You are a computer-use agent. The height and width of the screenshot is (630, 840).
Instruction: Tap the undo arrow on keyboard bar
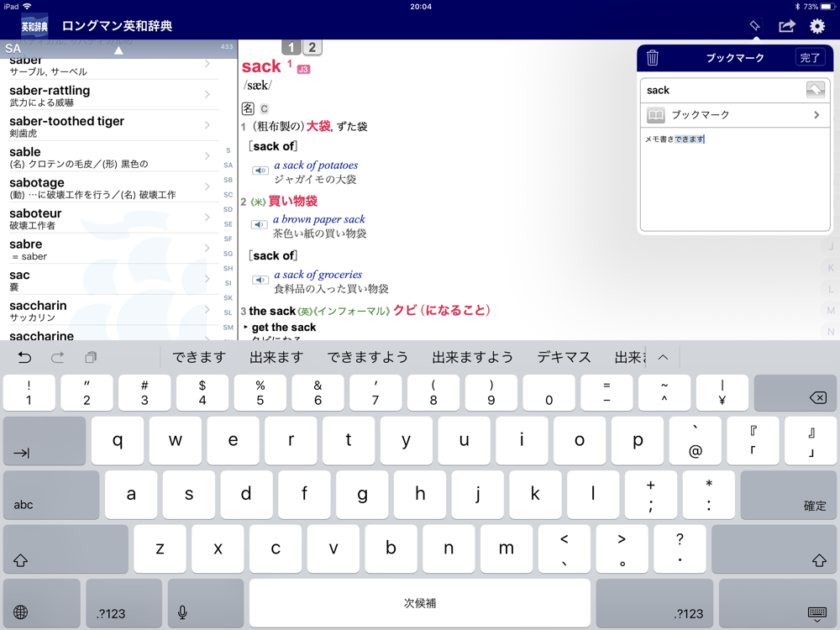(x=24, y=357)
